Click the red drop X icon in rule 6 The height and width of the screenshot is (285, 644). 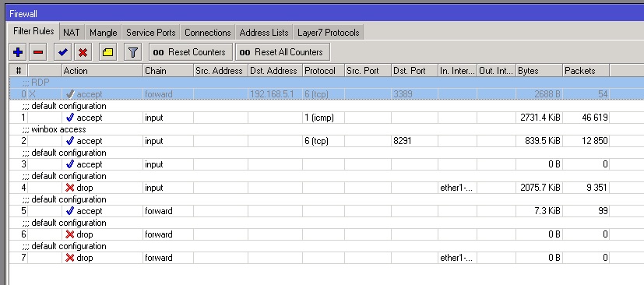click(x=70, y=234)
